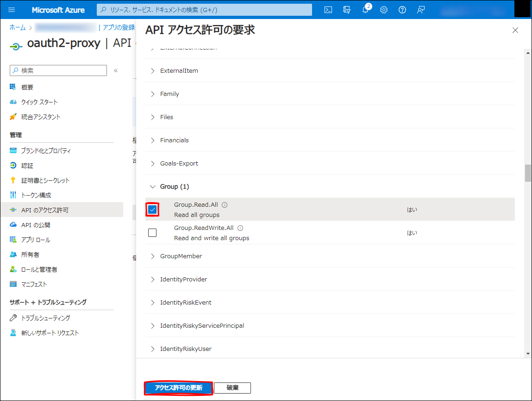Open the directory and subscription filter icon
This screenshot has width=532, height=401.
347,10
